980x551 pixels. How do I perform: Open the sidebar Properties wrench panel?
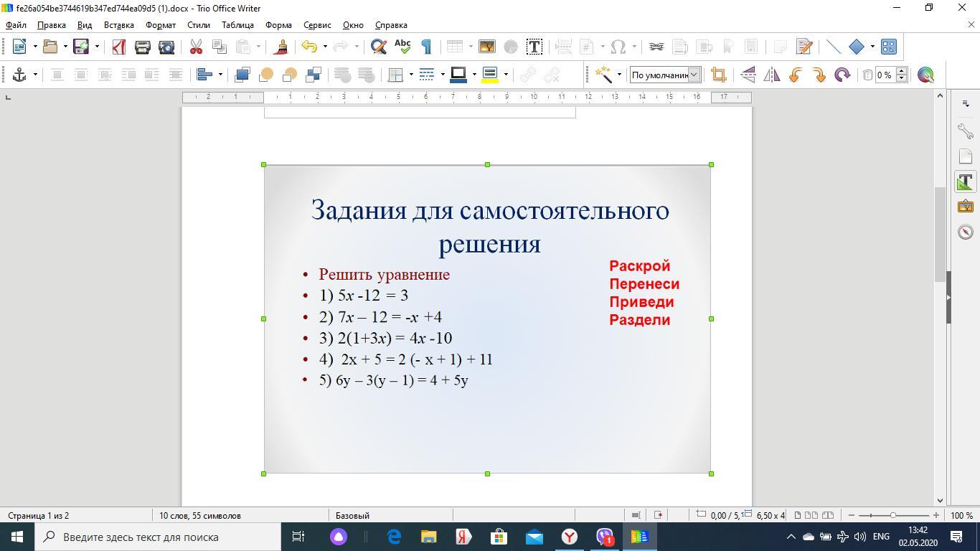pos(966,131)
